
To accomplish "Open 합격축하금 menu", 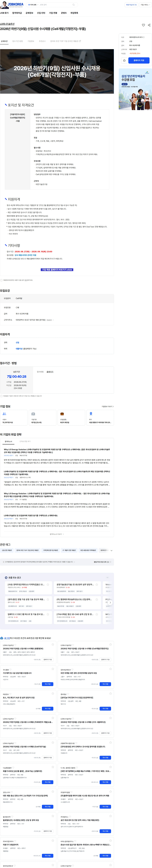I will (x=17, y=13).
